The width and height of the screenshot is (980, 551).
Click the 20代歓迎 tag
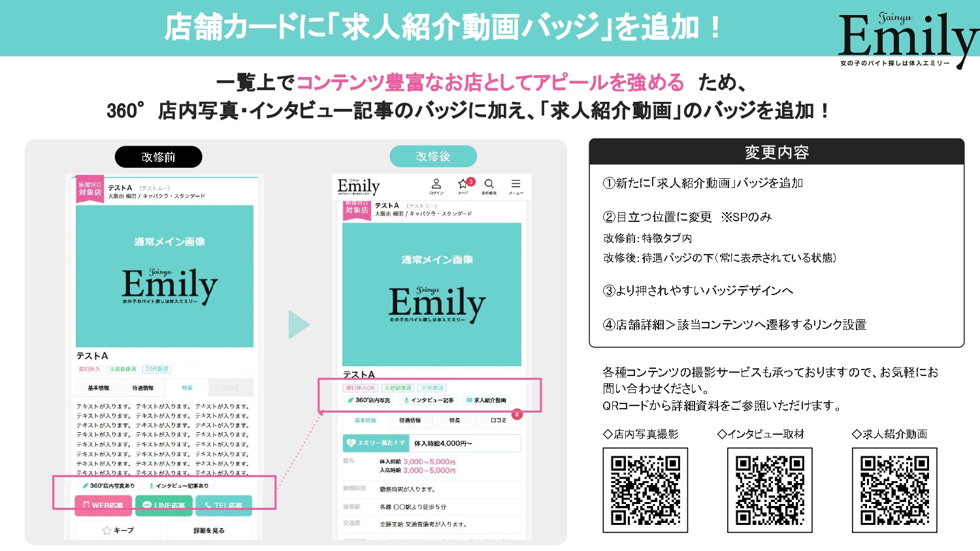(157, 370)
